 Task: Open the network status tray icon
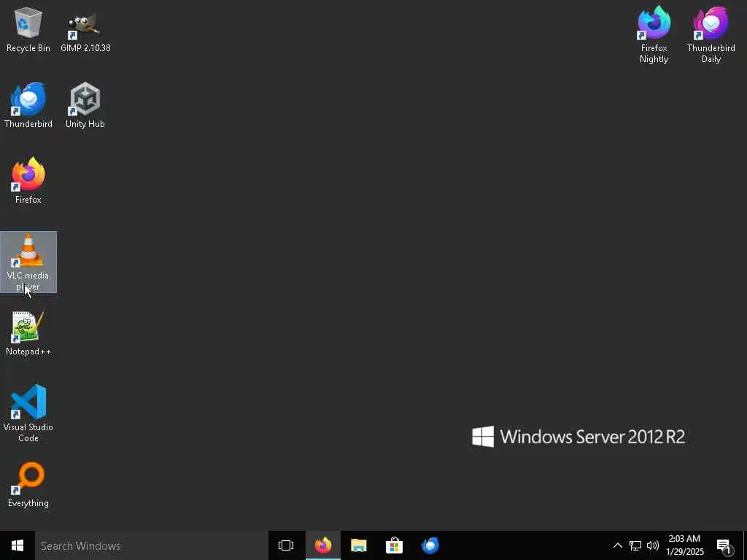(x=635, y=545)
